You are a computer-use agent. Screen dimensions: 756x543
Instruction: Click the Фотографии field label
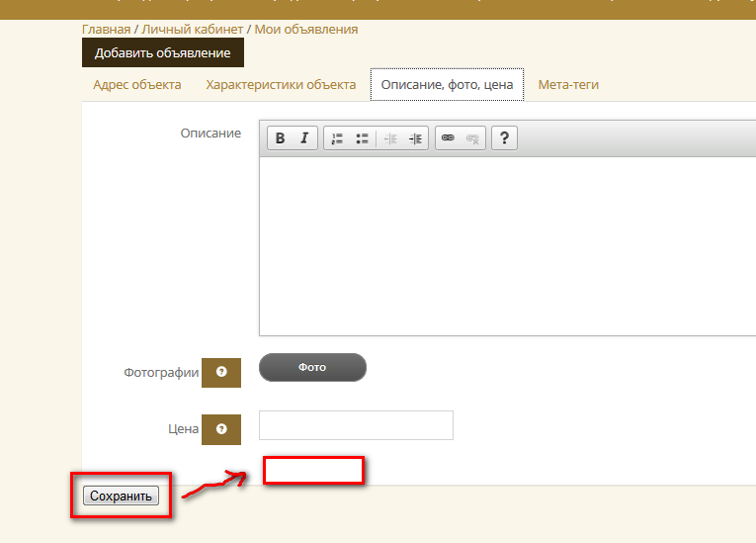[161, 373]
